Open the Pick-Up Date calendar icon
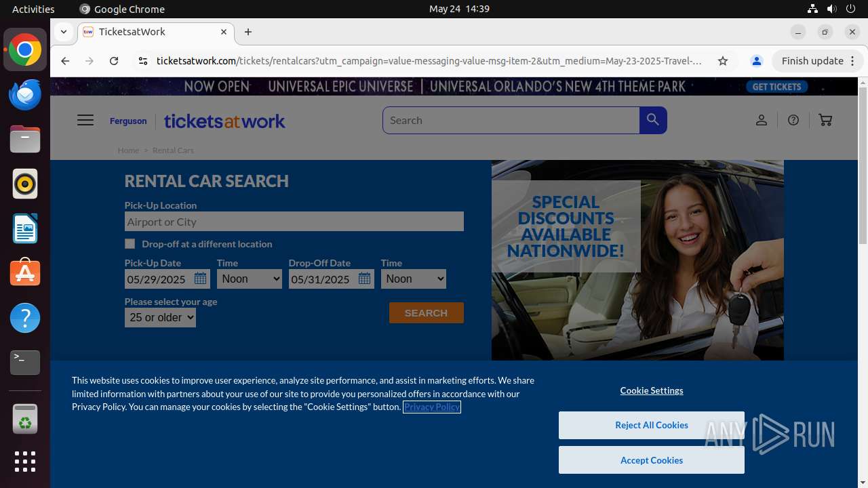 [200, 279]
